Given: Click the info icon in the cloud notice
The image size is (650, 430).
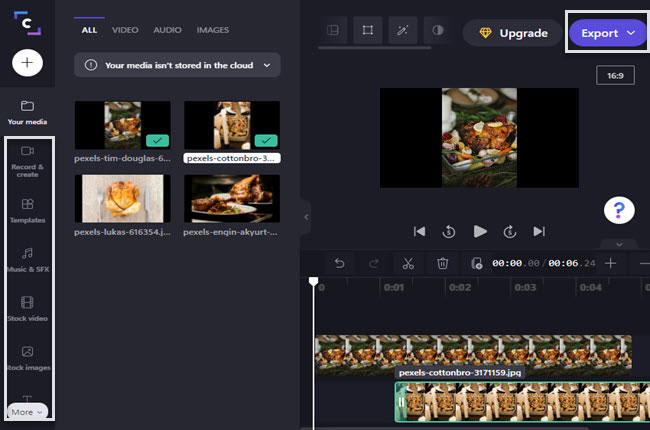Looking at the screenshot, I should click(91, 65).
